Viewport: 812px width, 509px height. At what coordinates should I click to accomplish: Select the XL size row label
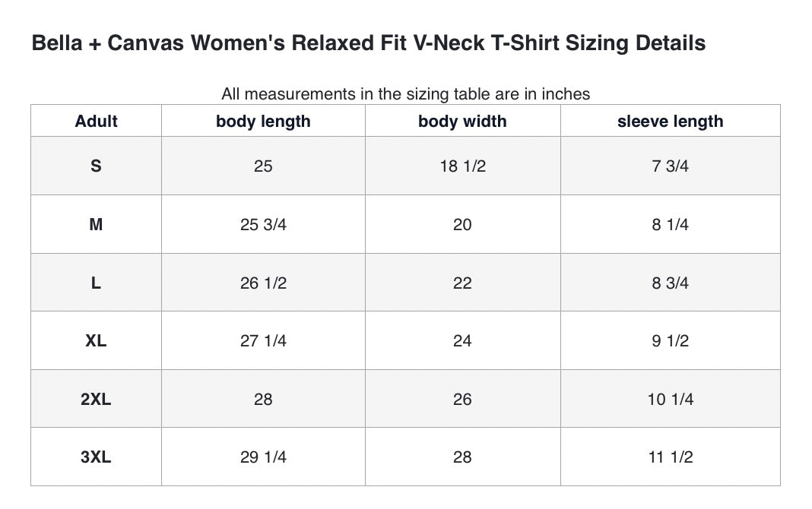click(x=96, y=341)
